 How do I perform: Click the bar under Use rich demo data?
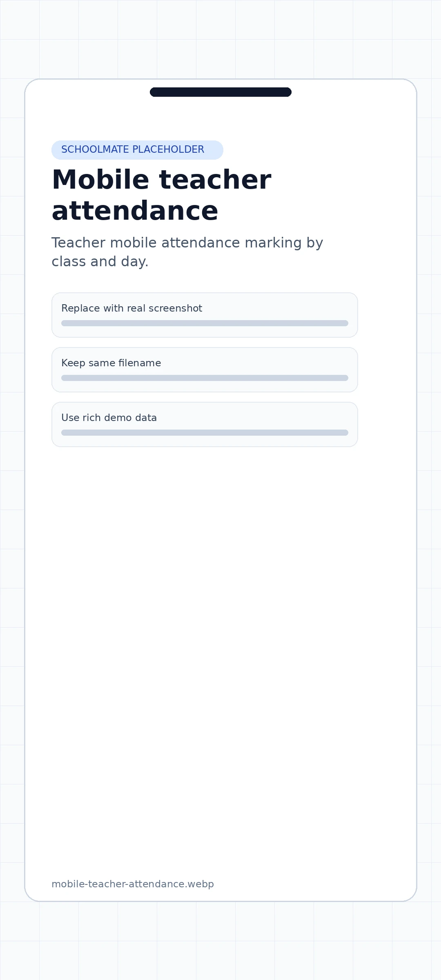tap(205, 432)
